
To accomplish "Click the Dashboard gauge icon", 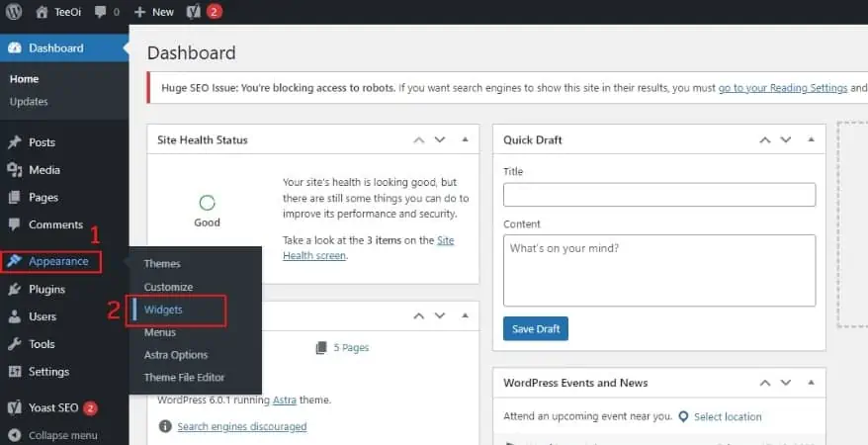I will [x=15, y=48].
